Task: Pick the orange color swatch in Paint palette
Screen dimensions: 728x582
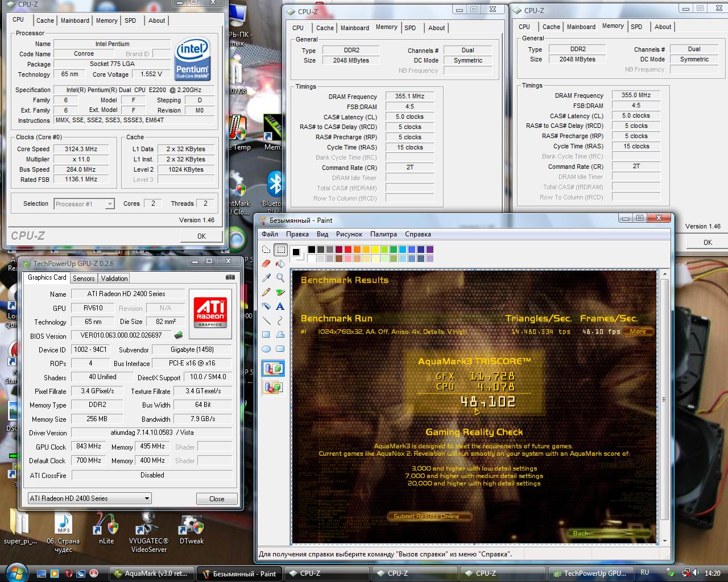Action: pyautogui.click(x=357, y=250)
